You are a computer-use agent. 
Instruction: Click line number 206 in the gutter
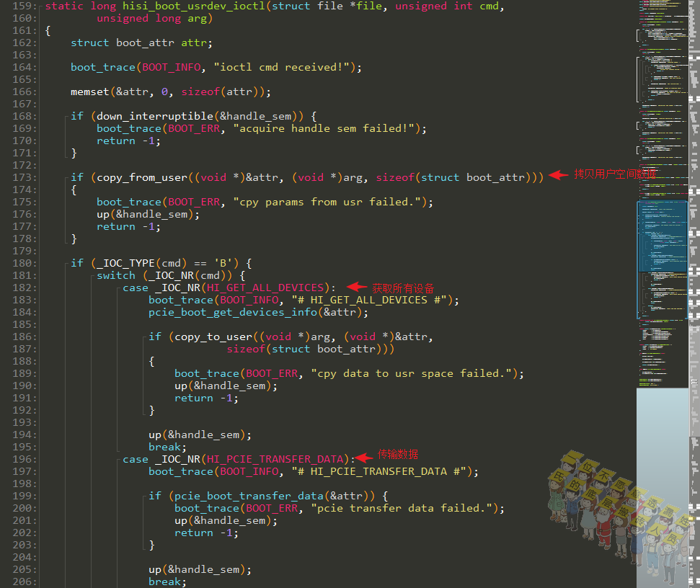click(x=25, y=582)
